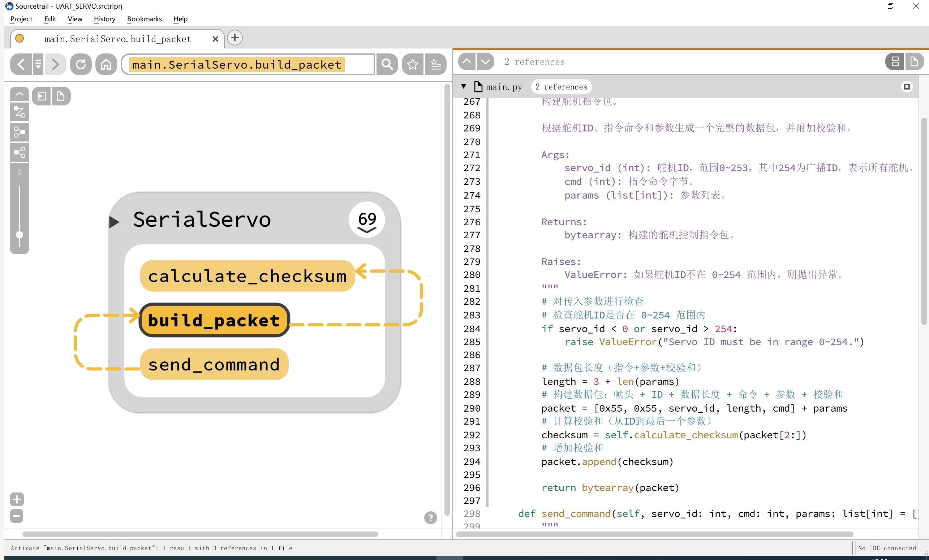929x560 pixels.
Task: Open the Bookmarks menu
Action: [145, 19]
